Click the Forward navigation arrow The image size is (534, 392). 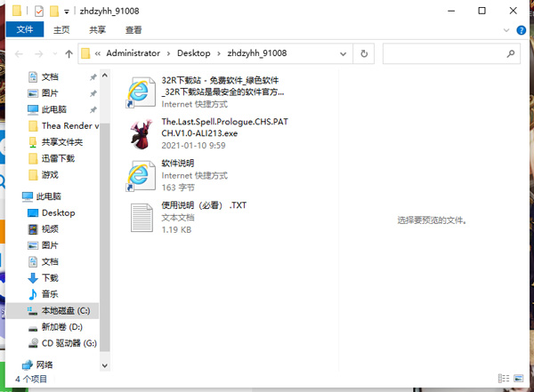(39, 53)
